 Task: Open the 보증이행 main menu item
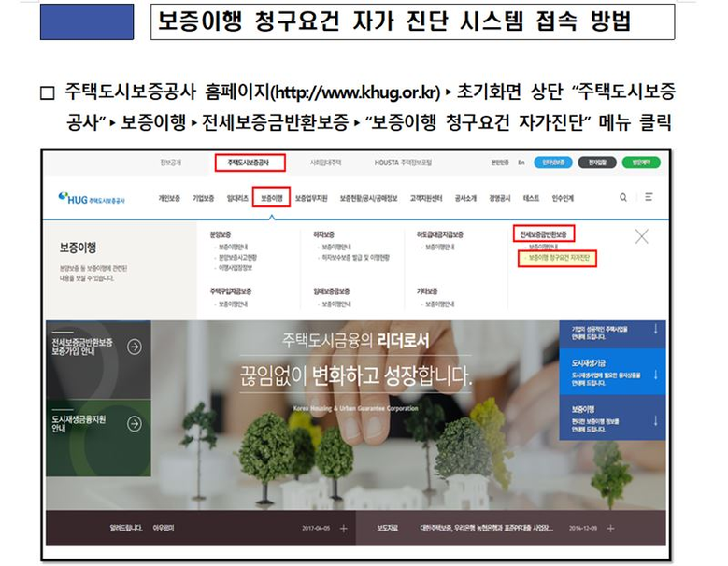[x=272, y=198]
